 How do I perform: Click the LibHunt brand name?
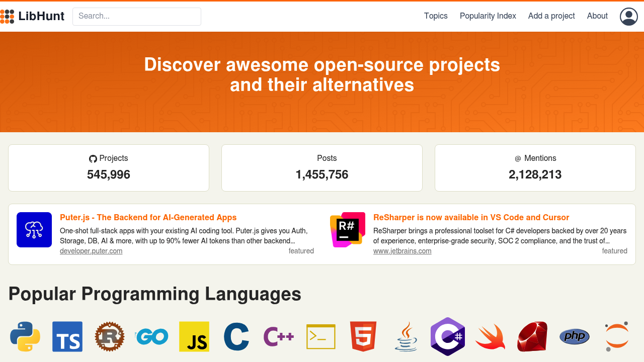click(41, 16)
